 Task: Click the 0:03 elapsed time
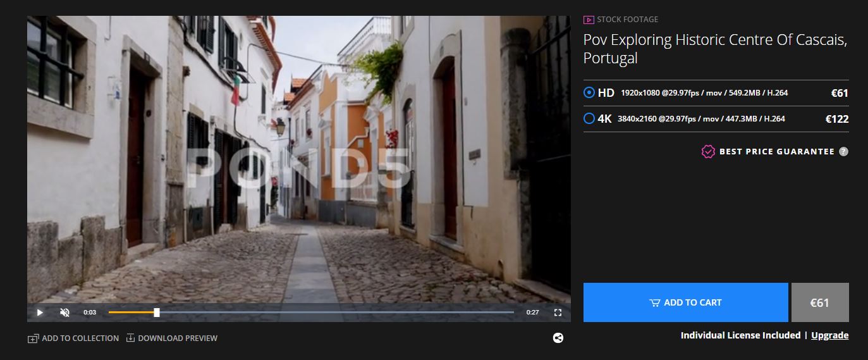click(90, 313)
